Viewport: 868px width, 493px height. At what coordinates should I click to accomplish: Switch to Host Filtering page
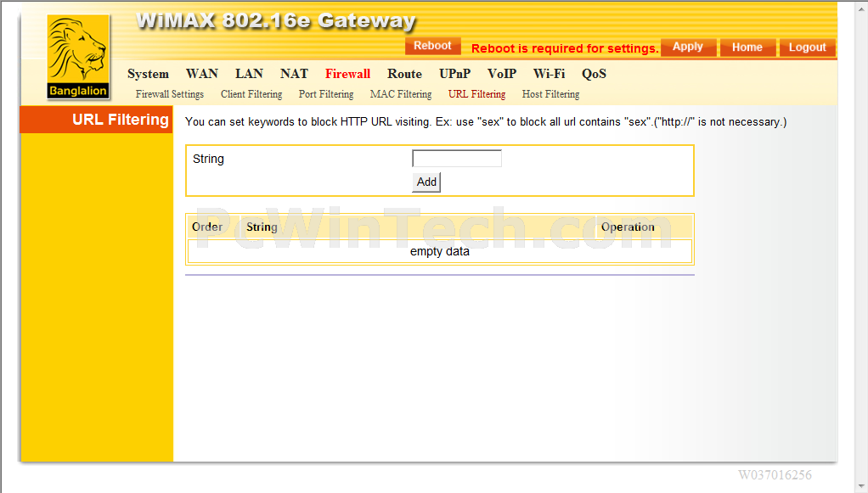[x=551, y=94]
